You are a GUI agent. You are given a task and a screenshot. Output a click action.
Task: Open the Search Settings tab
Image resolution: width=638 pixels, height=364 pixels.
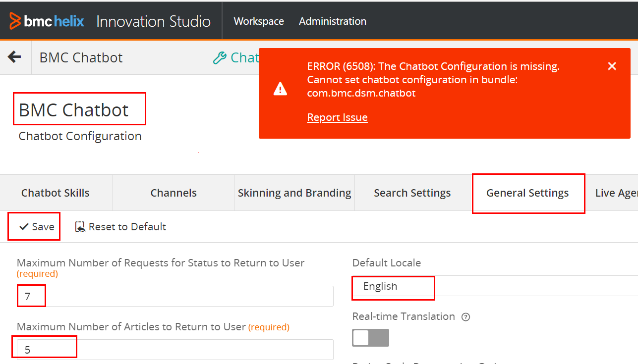(412, 193)
